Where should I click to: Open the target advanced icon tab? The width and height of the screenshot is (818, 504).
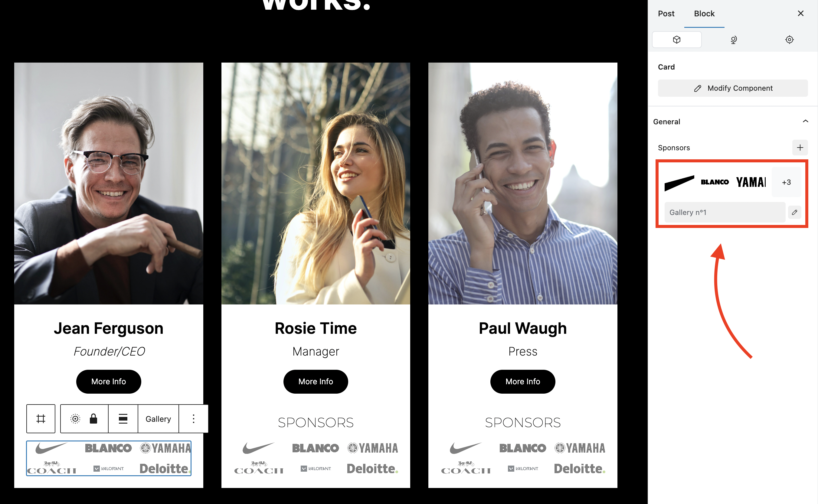(x=789, y=40)
